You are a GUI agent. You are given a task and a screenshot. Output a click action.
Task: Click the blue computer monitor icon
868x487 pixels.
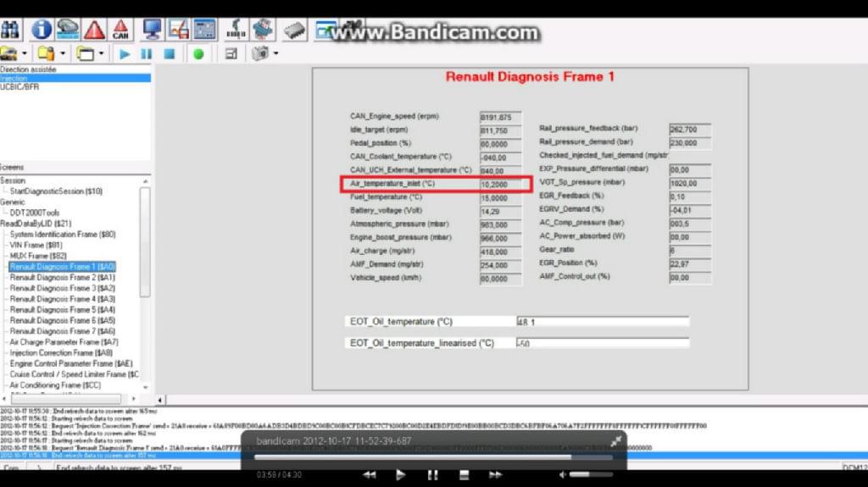pos(152,30)
